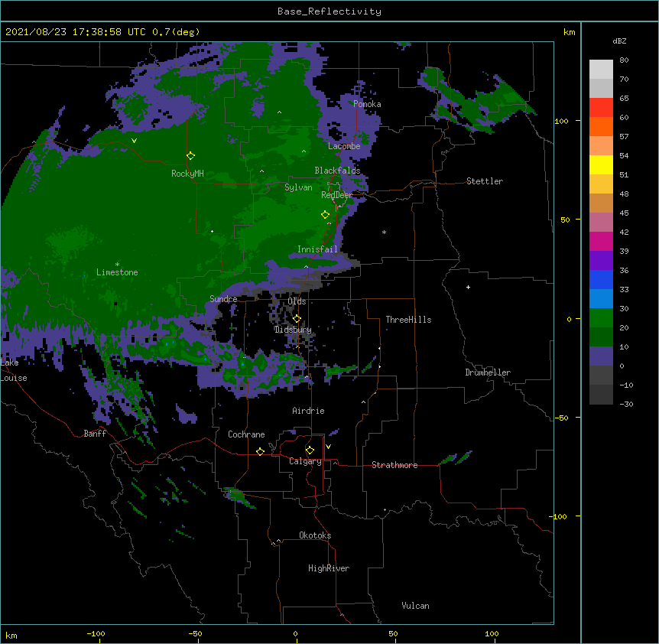Click the Stettler city label
Screen dimensions: 659x644
click(x=485, y=181)
